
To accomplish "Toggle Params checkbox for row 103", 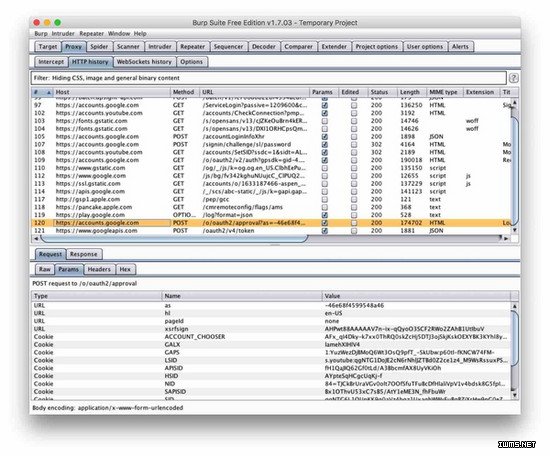I will point(325,121).
